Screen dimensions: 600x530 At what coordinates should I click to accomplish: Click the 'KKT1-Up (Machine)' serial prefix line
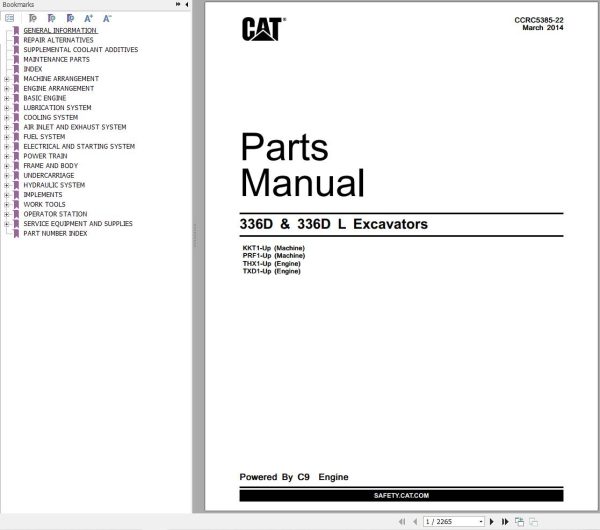[x=274, y=248]
